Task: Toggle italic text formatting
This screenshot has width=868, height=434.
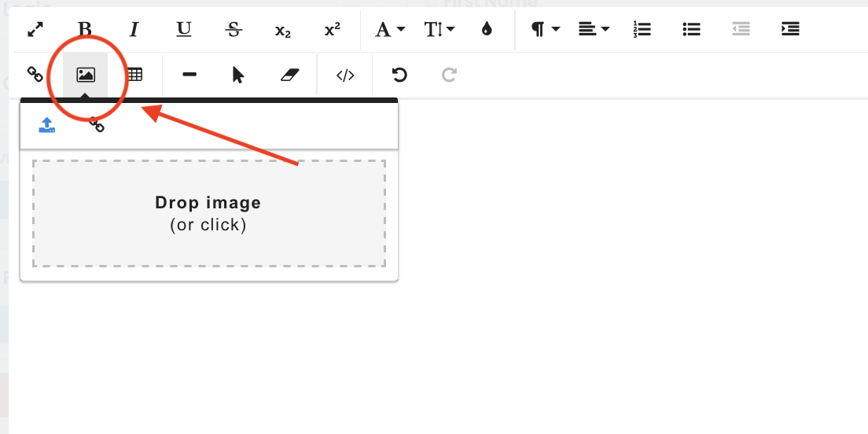Action: point(134,30)
